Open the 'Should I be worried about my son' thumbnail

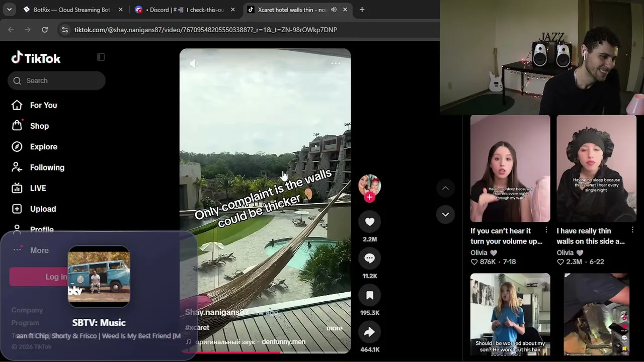point(510,315)
